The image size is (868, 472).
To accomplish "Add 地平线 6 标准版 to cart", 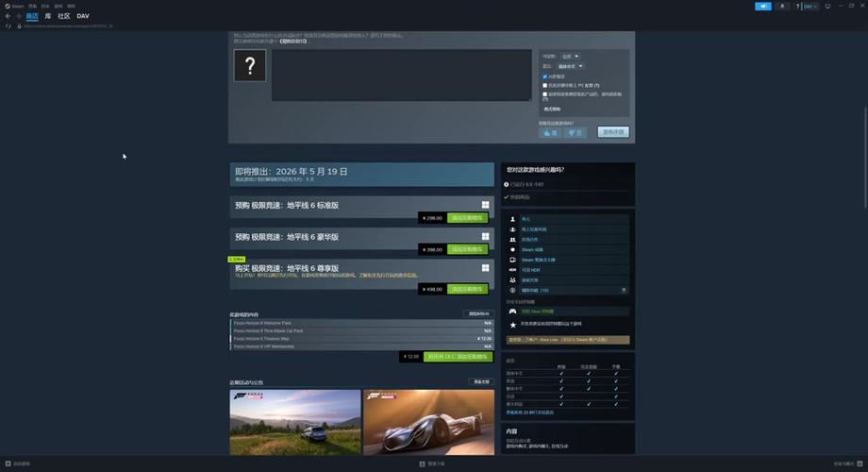I will pyautogui.click(x=468, y=218).
